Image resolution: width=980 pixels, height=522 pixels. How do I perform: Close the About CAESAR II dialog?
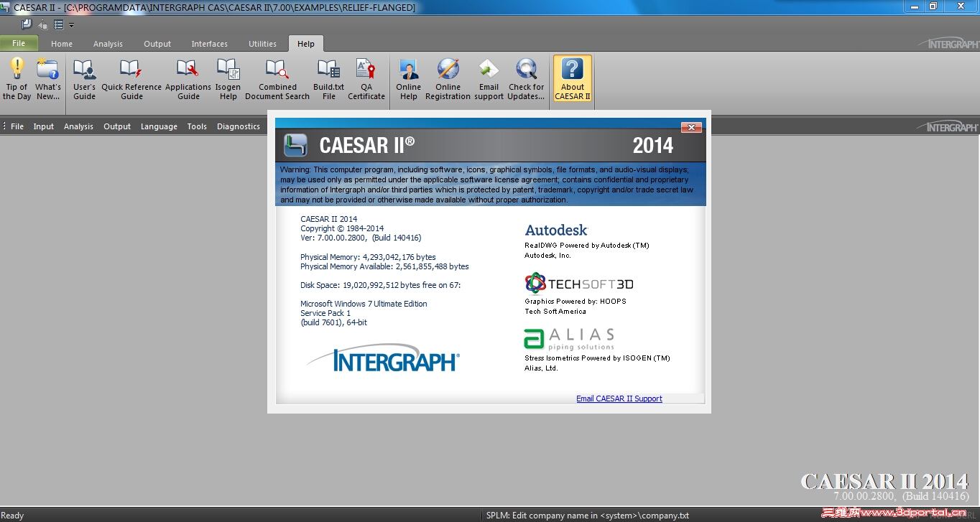point(690,127)
